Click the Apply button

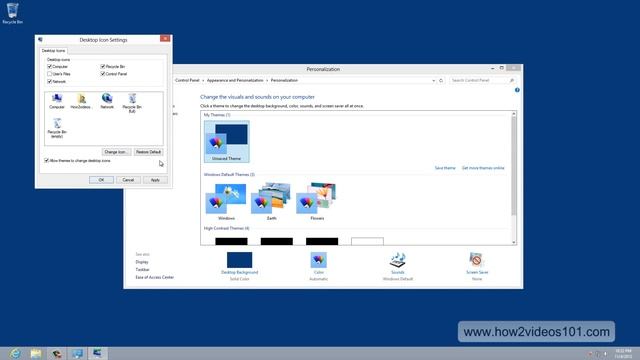155,180
